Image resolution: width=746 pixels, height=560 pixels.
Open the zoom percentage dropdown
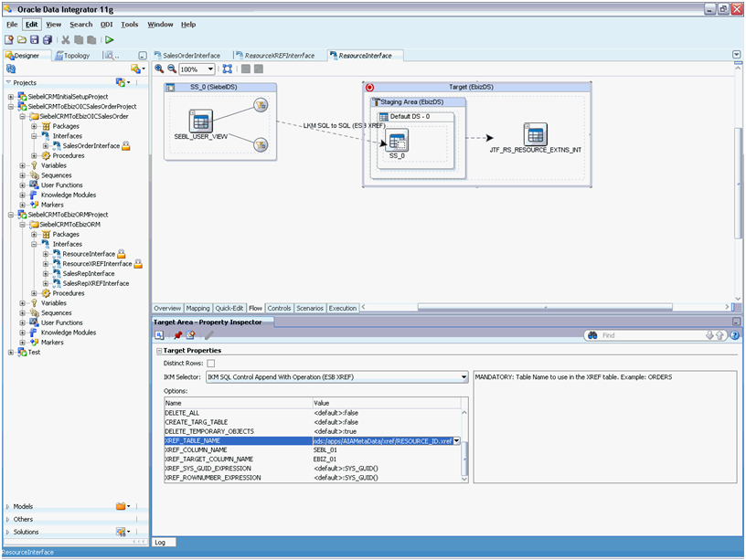click(212, 69)
